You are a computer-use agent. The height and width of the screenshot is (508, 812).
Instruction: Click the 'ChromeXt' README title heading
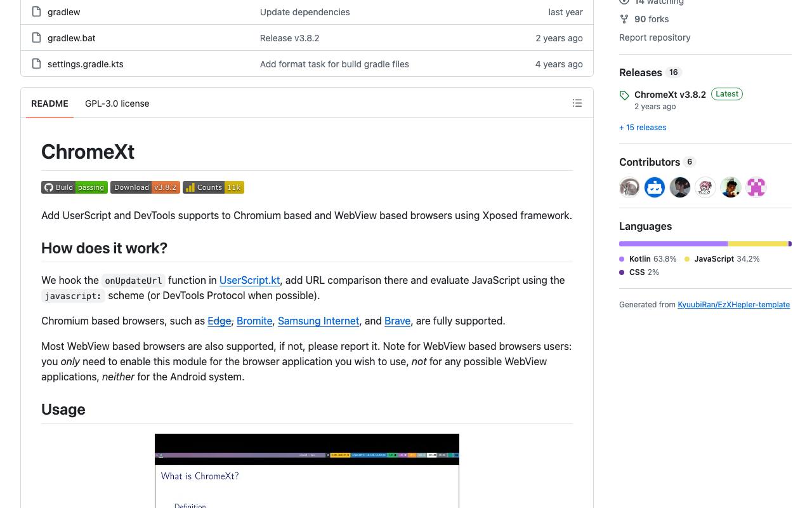tap(88, 152)
